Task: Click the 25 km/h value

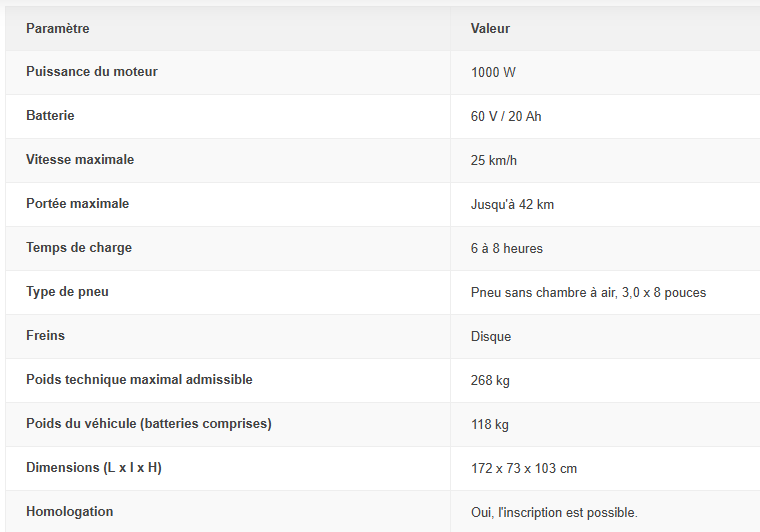Action: tap(493, 161)
